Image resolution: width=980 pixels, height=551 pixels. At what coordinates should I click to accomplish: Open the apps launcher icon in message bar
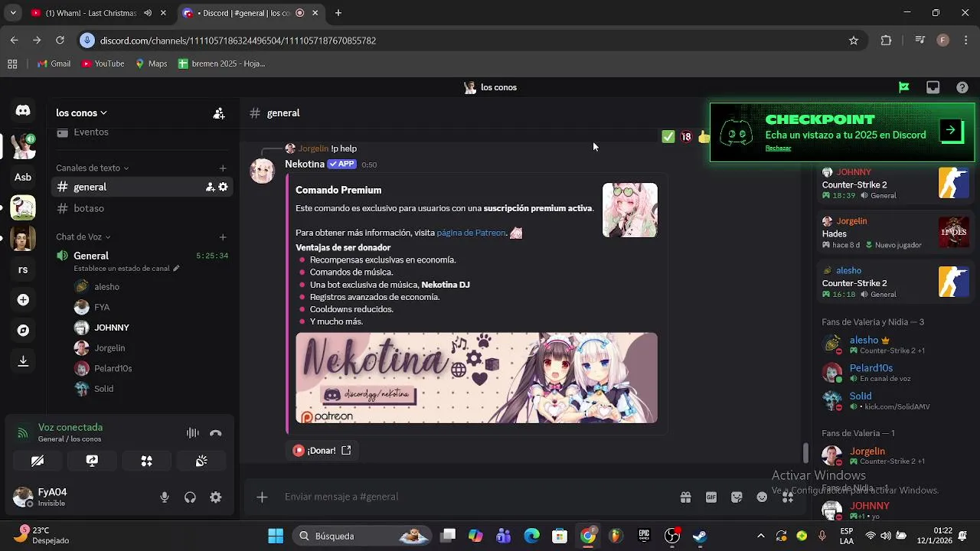click(x=788, y=497)
